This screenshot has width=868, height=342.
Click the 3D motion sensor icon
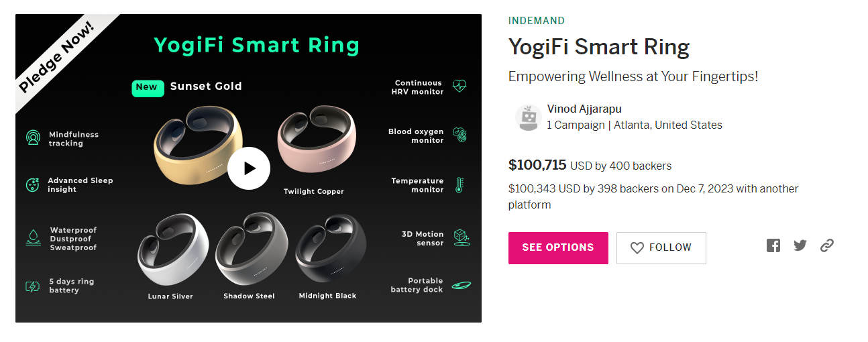tap(462, 237)
